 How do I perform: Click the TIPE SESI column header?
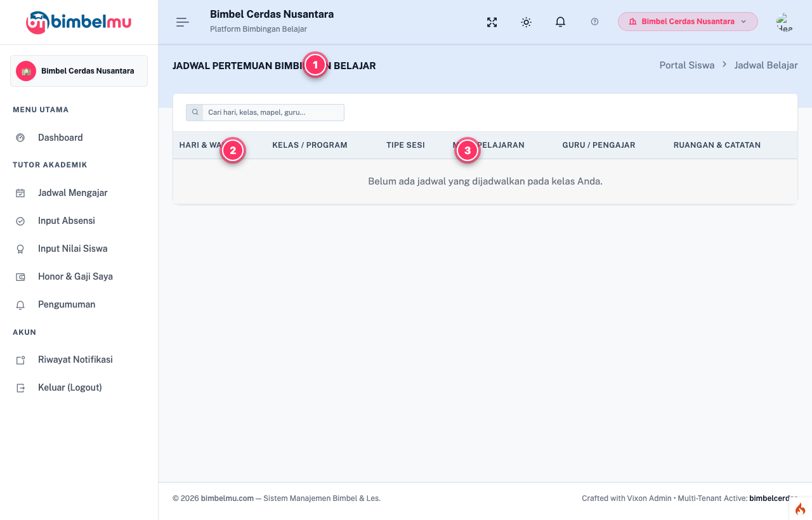tap(405, 145)
